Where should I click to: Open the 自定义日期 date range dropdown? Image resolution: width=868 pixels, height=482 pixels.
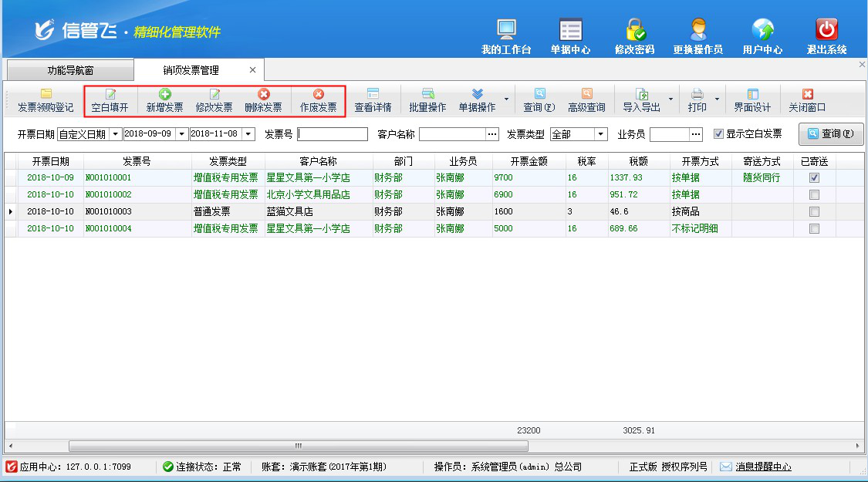tap(116, 134)
